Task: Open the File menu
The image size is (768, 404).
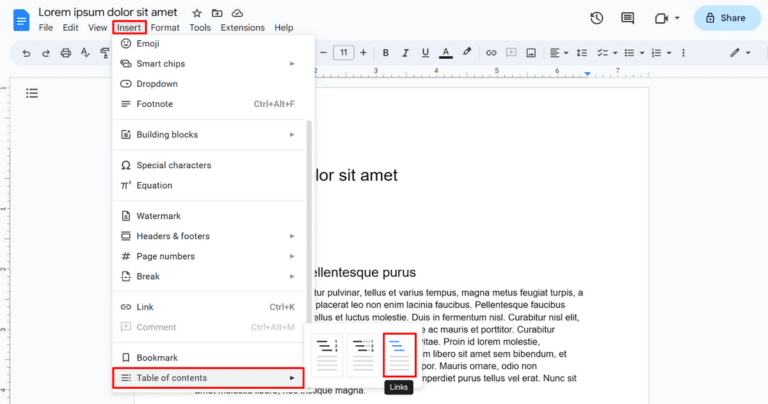Action: pos(46,28)
